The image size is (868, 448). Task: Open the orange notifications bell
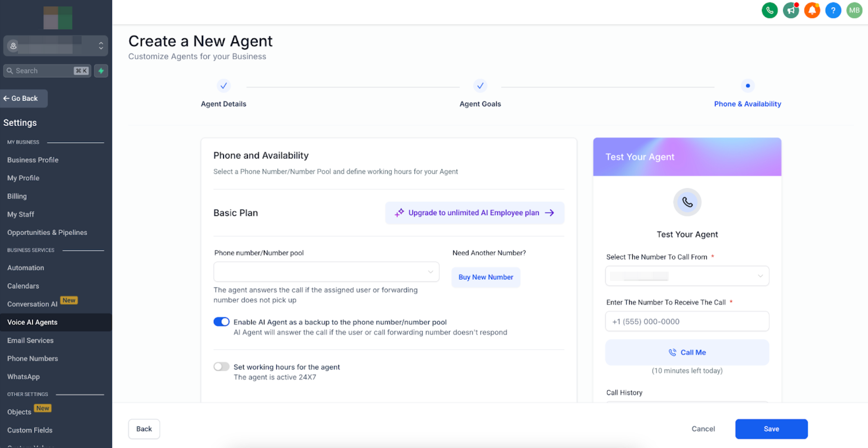point(812,10)
